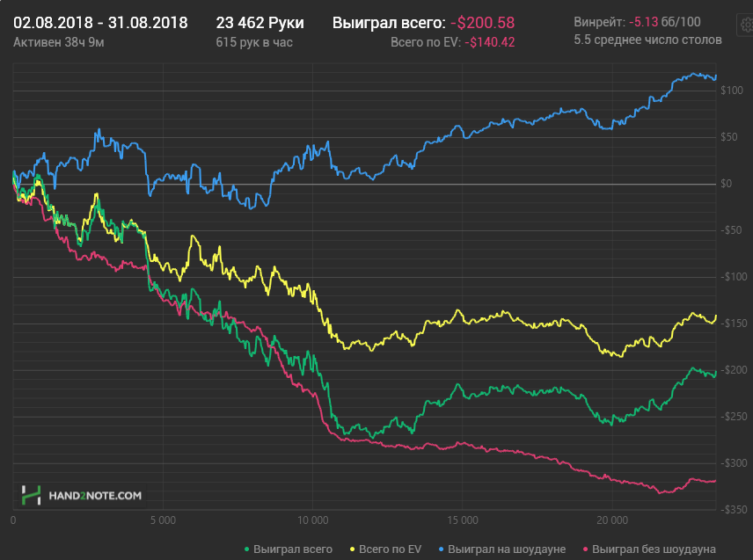Toggle the yellow Всего по EV legend series
Screen dimensions: 753x560
point(385,549)
